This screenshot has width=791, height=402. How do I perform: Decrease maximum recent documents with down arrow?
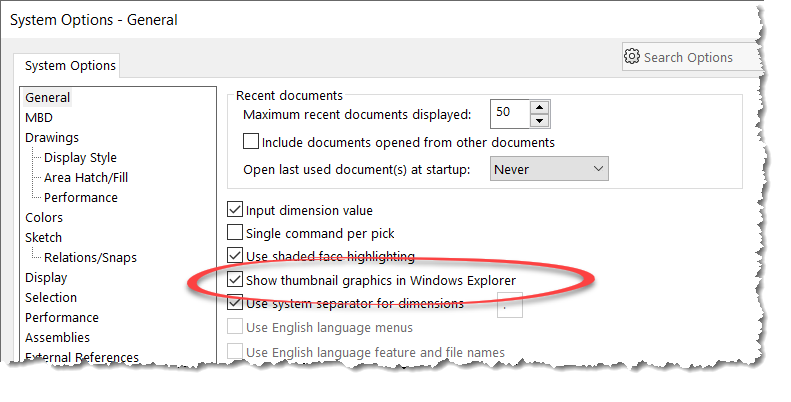(540, 121)
